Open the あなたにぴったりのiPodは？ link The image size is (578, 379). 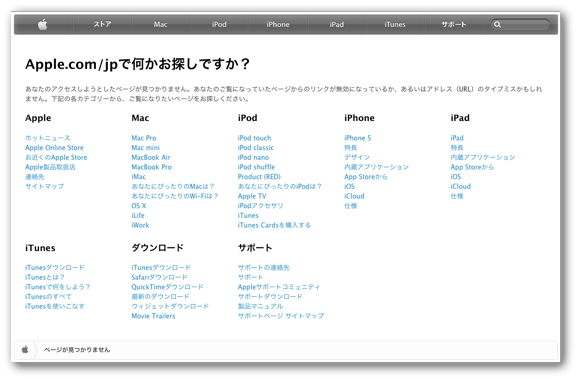pyautogui.click(x=280, y=186)
